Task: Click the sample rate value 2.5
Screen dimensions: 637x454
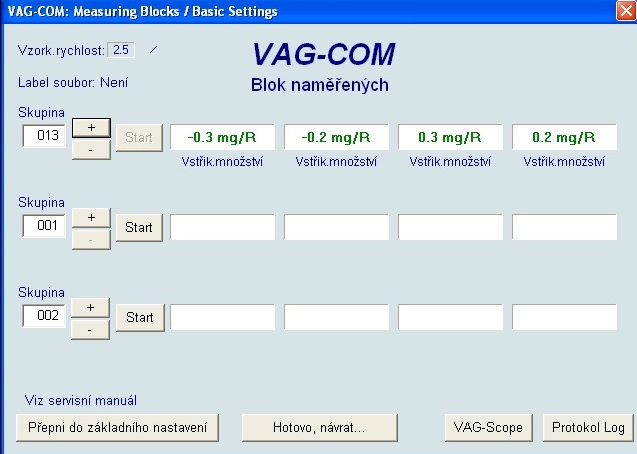Action: point(121,50)
